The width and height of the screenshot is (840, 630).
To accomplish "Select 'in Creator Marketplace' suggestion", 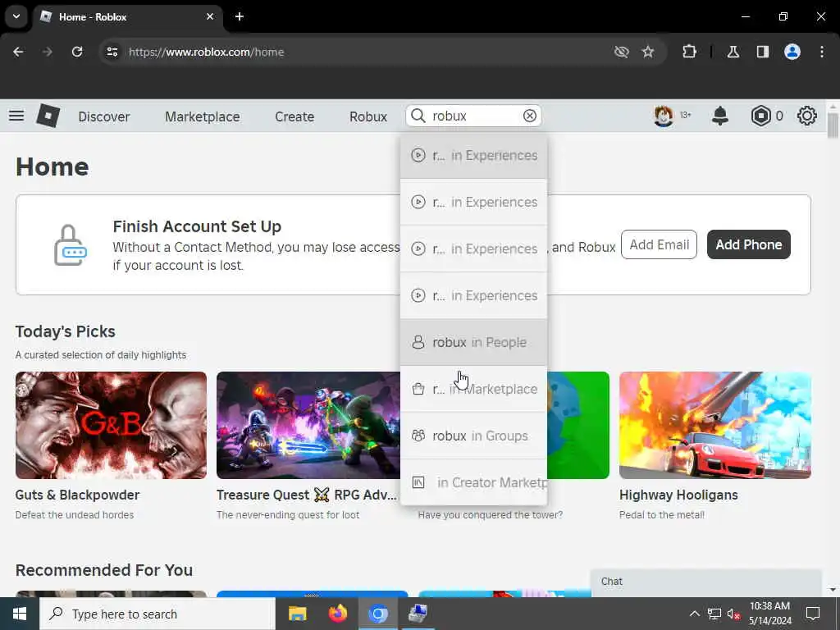I will click(473, 482).
